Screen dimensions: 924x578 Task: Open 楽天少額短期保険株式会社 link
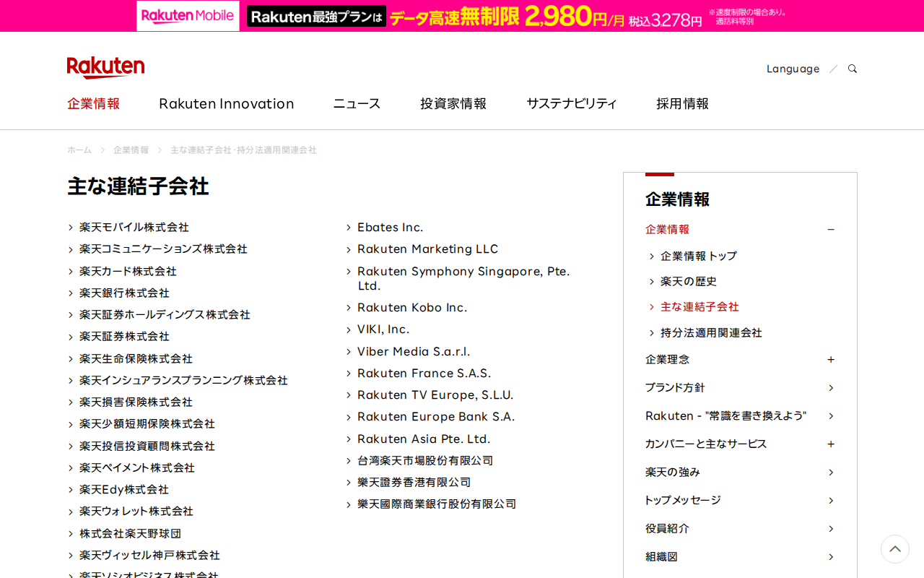(147, 423)
